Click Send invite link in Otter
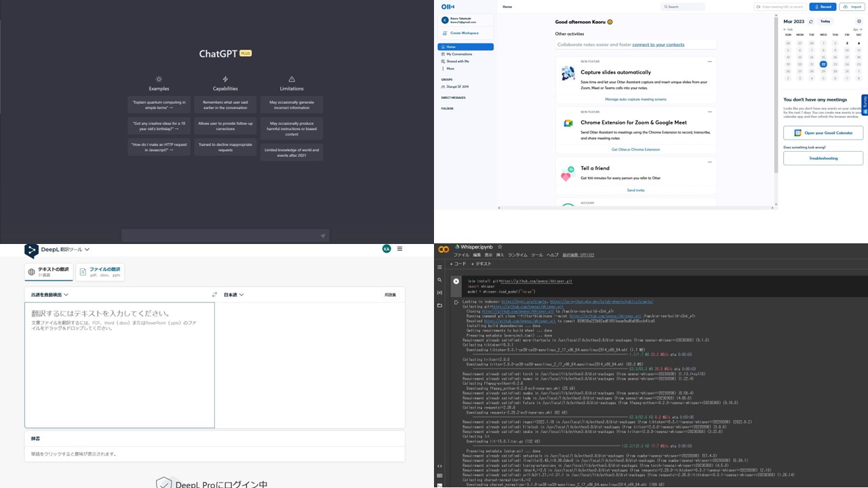Image resolution: width=868 pixels, height=488 pixels. coord(636,190)
